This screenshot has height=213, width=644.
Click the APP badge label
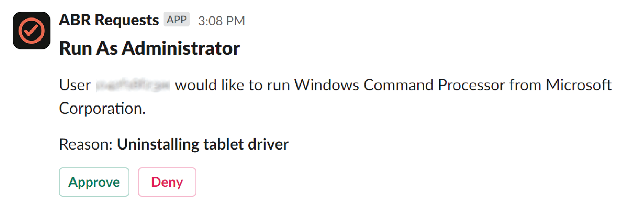(x=177, y=19)
